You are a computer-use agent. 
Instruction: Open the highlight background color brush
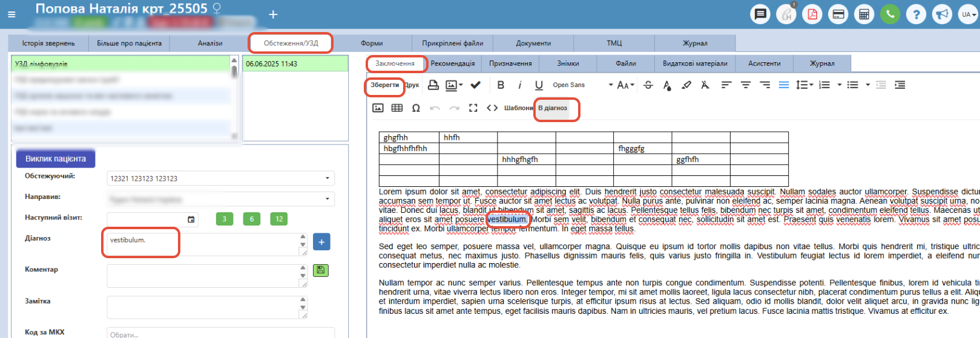tap(686, 85)
